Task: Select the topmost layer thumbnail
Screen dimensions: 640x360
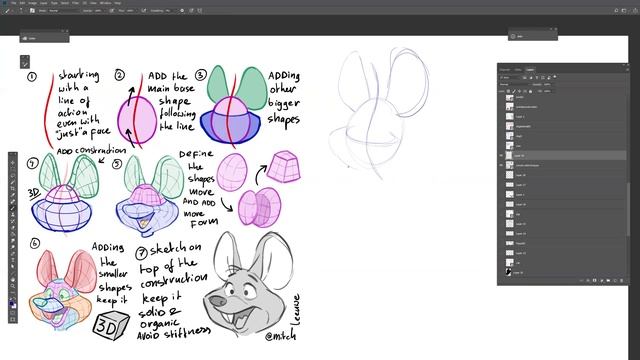Action: click(509, 98)
